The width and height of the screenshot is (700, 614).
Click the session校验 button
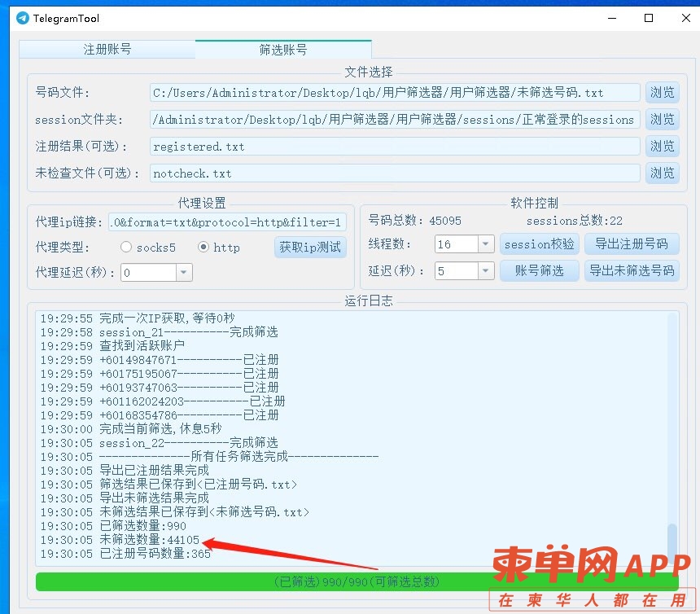click(540, 244)
